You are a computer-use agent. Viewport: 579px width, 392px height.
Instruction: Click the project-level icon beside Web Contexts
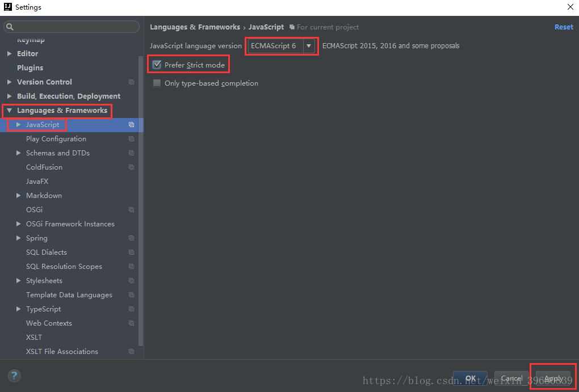coord(132,323)
